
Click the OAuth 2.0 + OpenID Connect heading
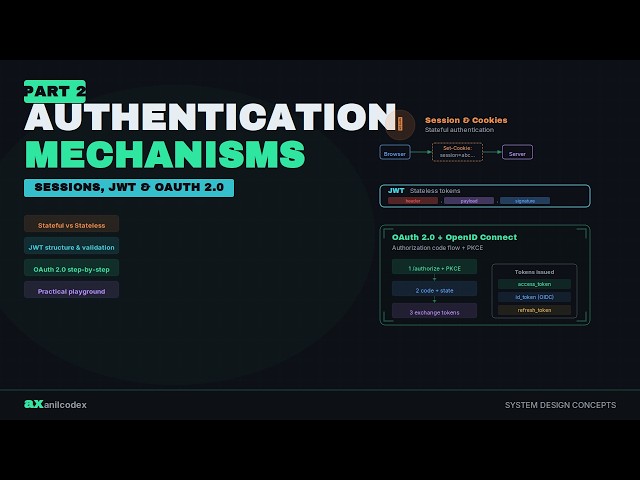(454, 237)
